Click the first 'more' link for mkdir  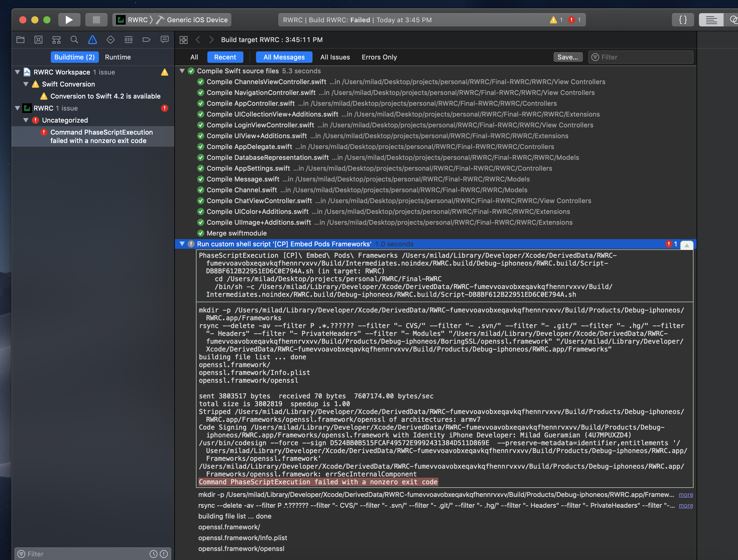(x=686, y=495)
